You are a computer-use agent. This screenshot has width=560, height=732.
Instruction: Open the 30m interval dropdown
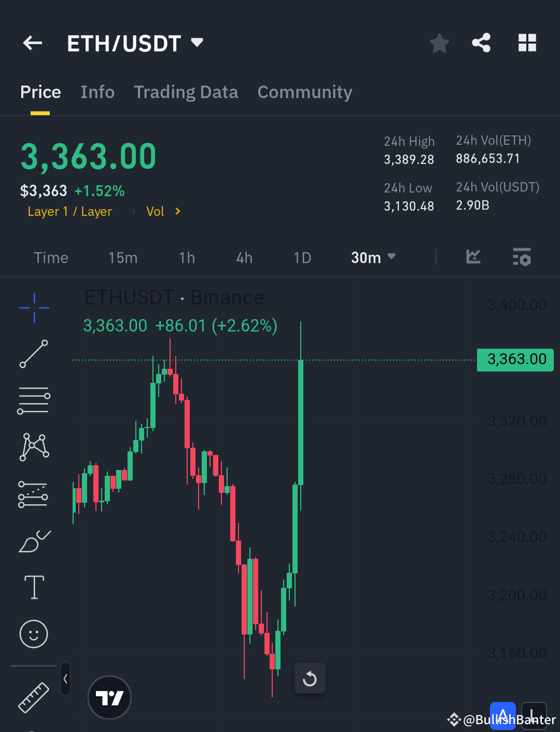(373, 257)
